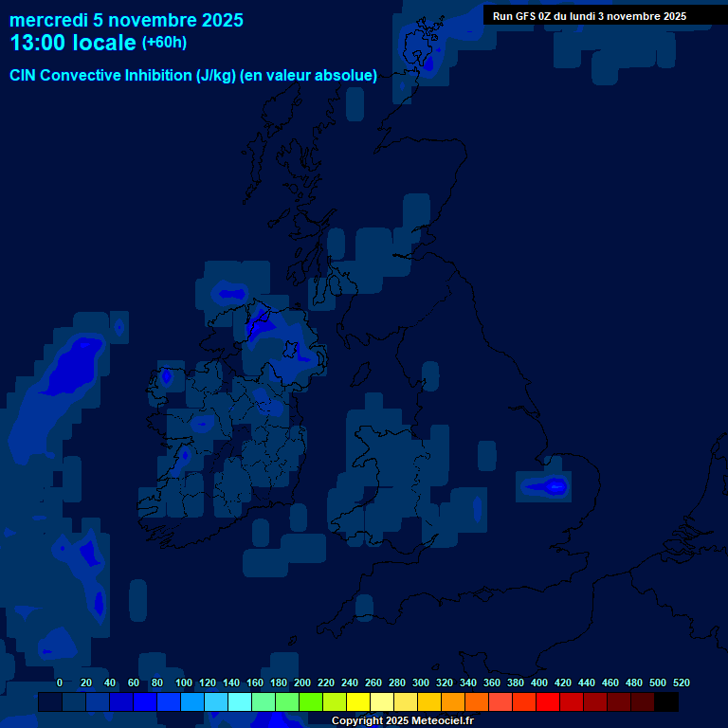
Task: Click the 260 value label on legend
Action: 373,682
